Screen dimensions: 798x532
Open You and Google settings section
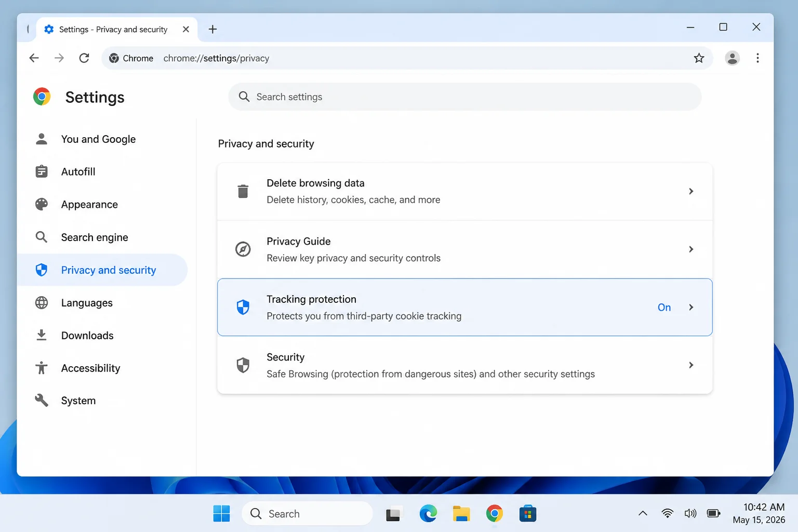102,139
